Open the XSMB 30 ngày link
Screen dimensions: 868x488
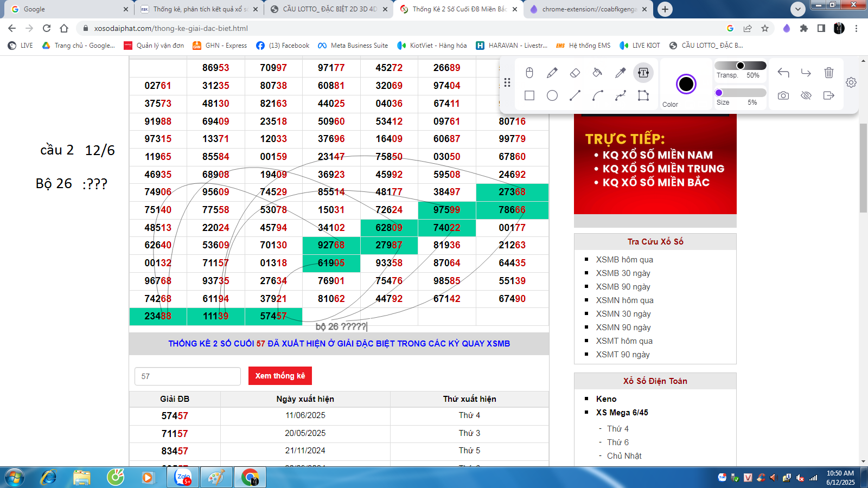pos(623,273)
